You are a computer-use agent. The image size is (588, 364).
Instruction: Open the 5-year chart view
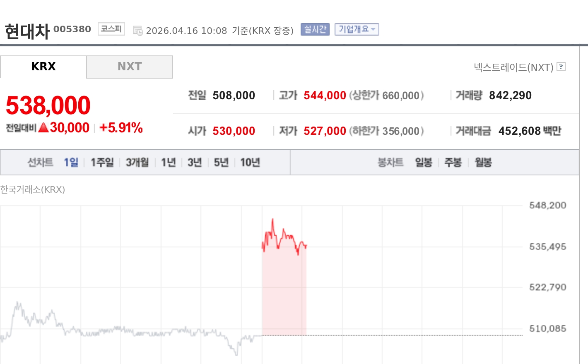point(221,163)
